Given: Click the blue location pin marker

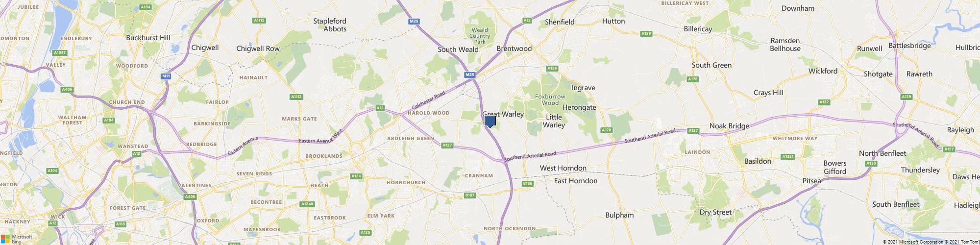Looking at the screenshot, I should pyautogui.click(x=490, y=122).
